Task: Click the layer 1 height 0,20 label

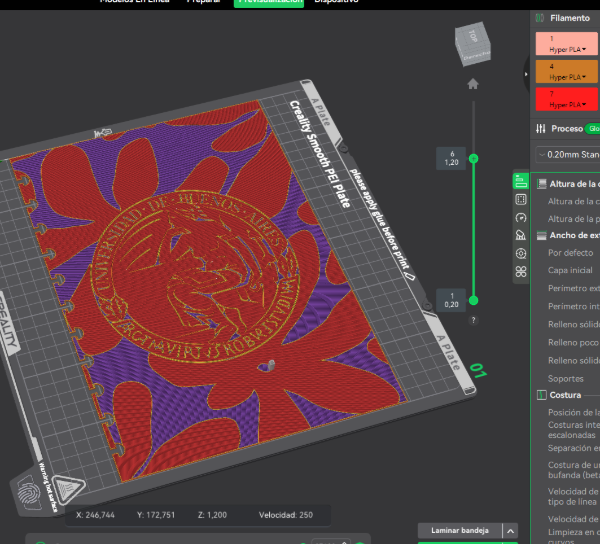Action: (452, 300)
